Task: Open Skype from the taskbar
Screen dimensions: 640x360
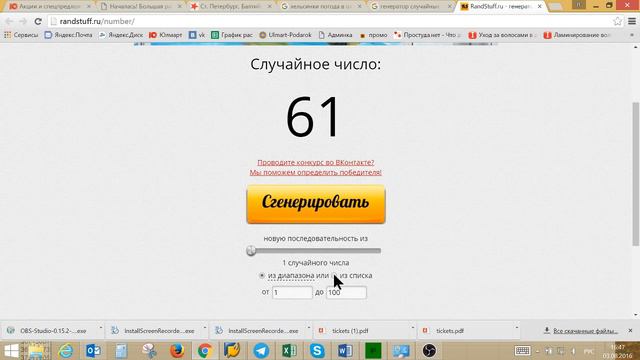Action: pos(317,351)
